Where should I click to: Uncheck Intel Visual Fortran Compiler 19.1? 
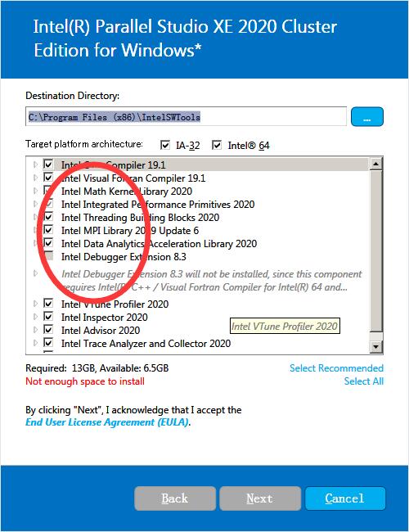(x=48, y=178)
